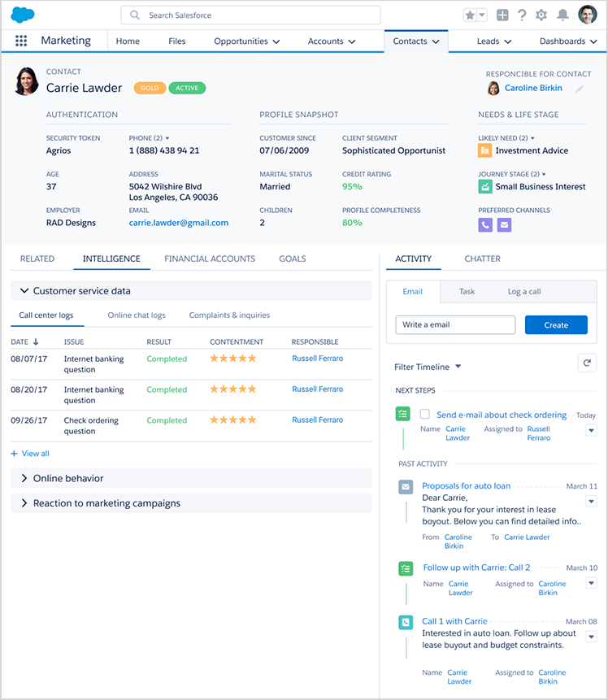Expand the JOURNEY STAGE (2) dropdown
Image resolution: width=608 pixels, height=700 pixels.
544,174
